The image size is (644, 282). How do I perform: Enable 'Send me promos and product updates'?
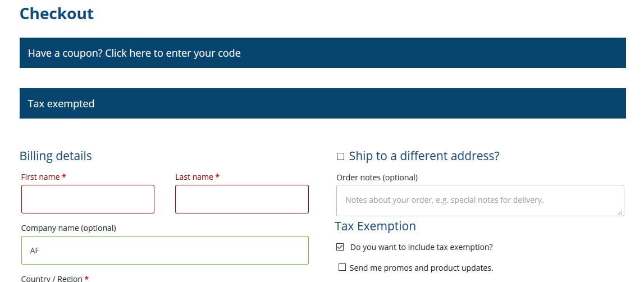click(342, 268)
